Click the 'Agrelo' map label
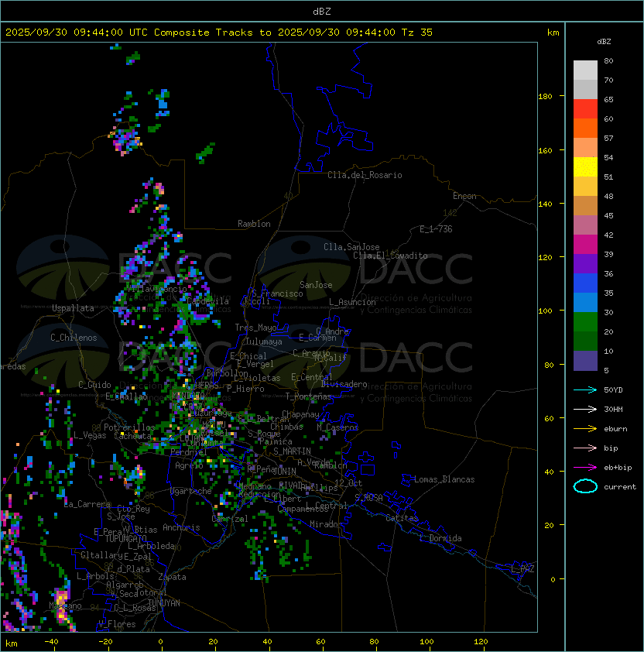 pyautogui.click(x=189, y=465)
